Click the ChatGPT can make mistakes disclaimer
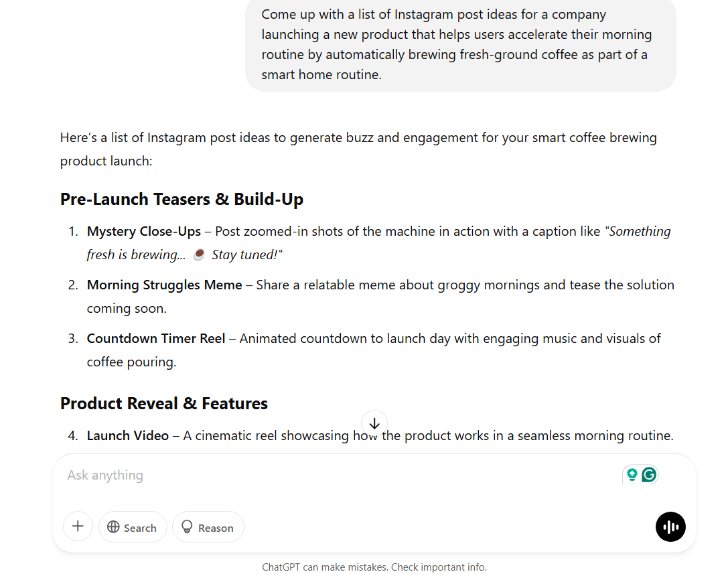This screenshot has width=728, height=574. click(x=374, y=567)
